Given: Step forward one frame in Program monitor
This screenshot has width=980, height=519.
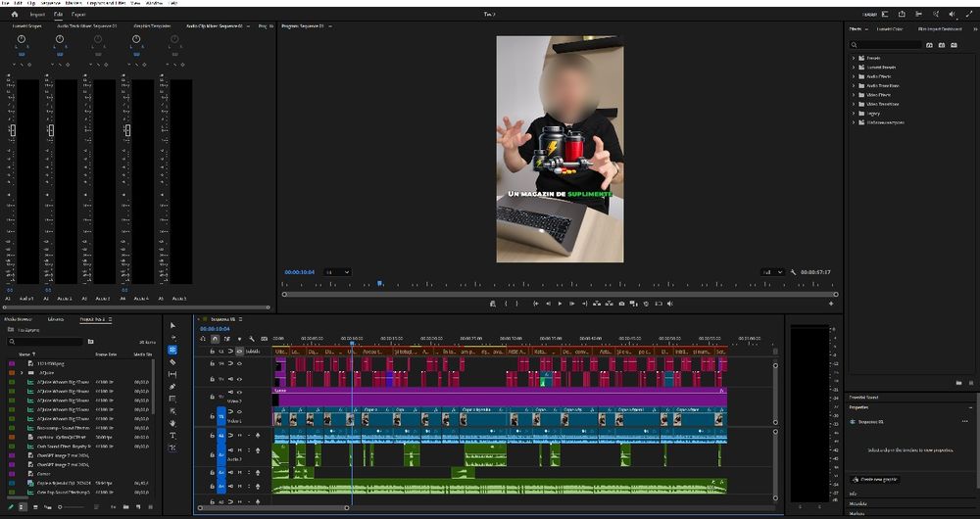Looking at the screenshot, I should (x=572, y=304).
